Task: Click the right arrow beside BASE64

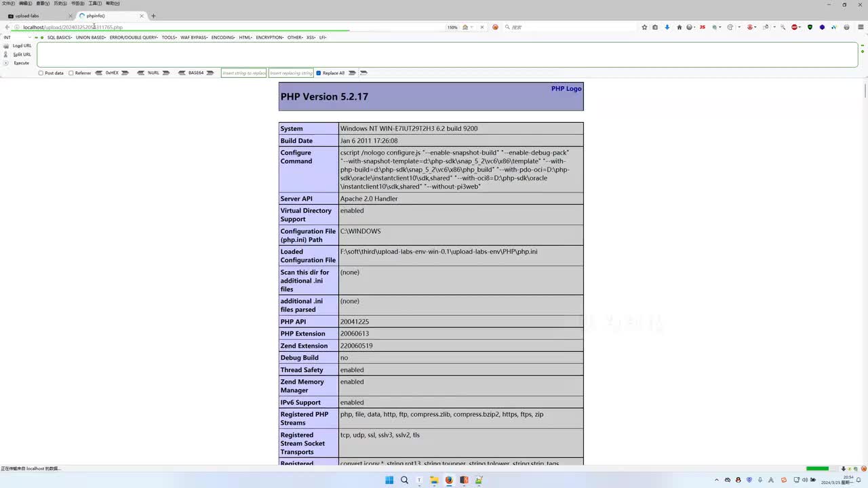Action: pos(210,73)
